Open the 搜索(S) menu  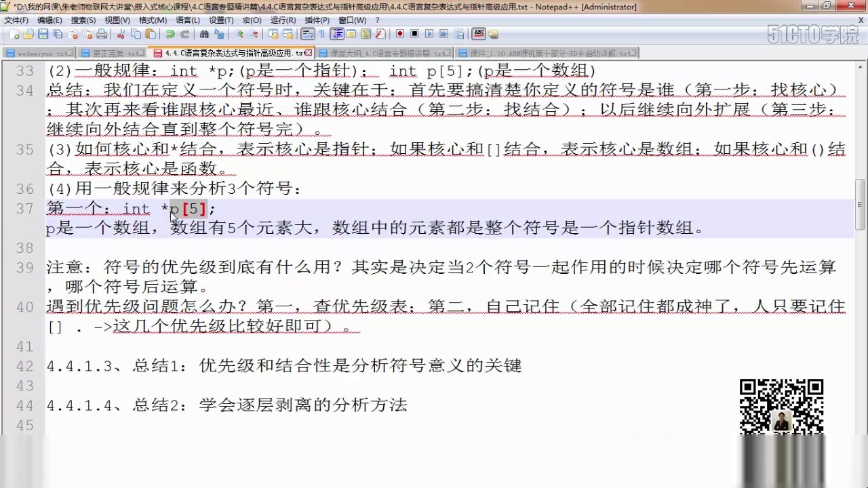coord(83,20)
